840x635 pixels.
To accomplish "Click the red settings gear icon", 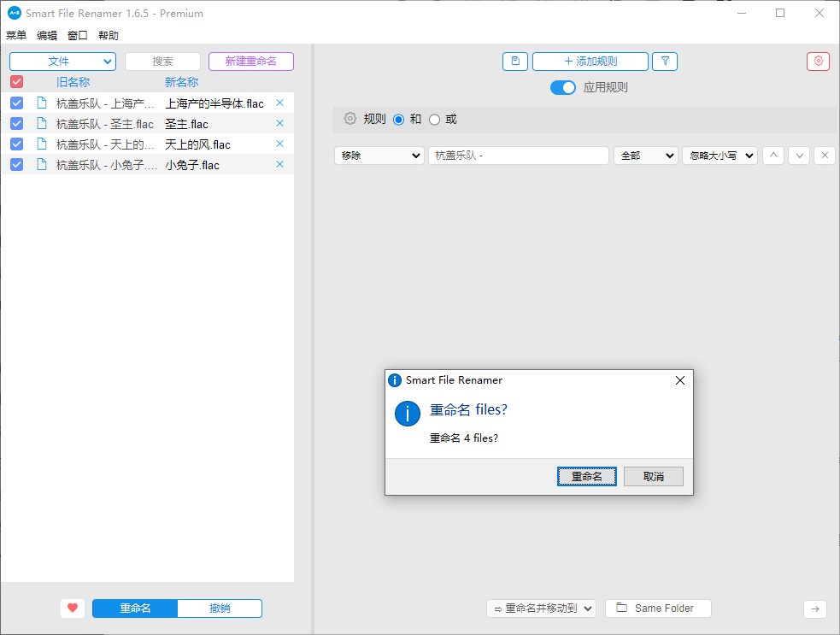I will point(818,62).
